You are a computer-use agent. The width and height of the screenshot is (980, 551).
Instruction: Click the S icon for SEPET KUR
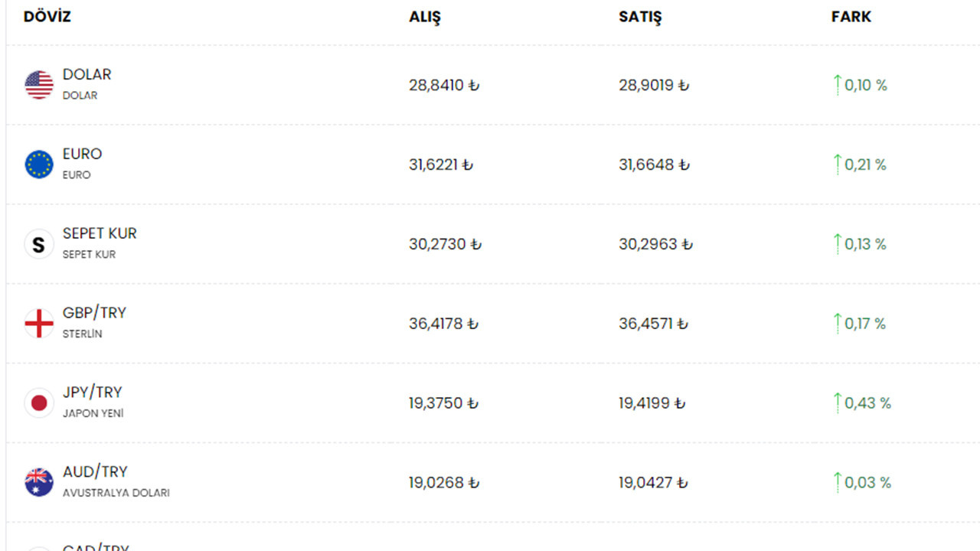point(39,244)
